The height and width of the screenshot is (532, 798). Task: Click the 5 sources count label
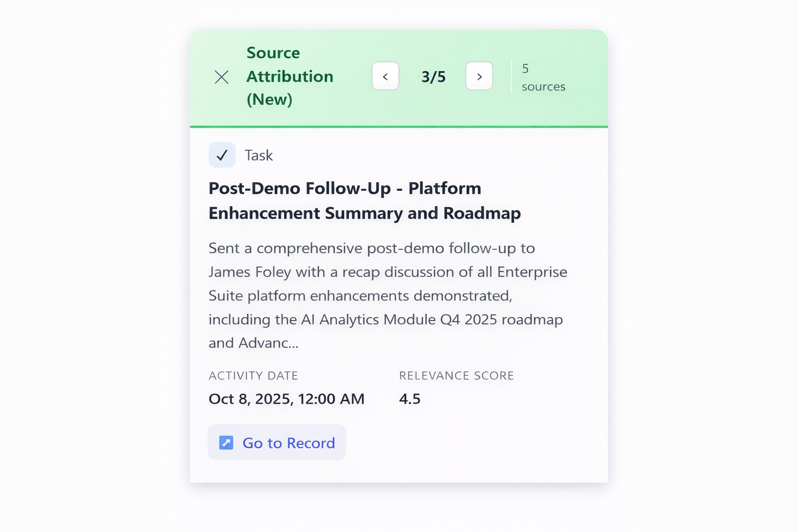543,77
